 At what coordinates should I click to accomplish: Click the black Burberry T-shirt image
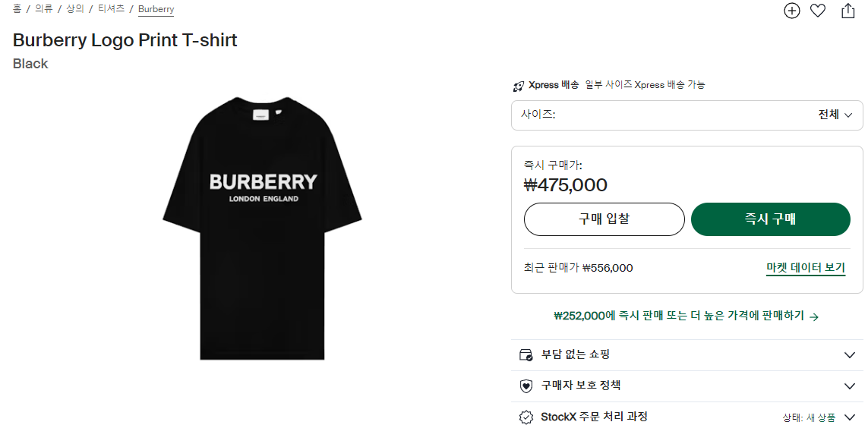pos(263,228)
